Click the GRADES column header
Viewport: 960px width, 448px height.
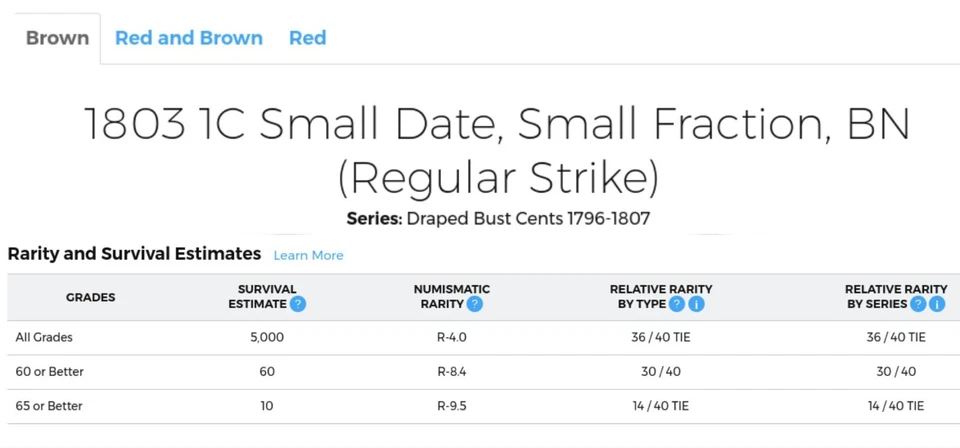pos(90,297)
